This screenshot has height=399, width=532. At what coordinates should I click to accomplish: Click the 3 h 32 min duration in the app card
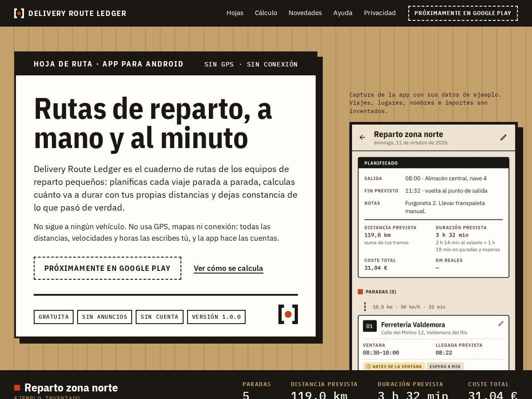(452, 235)
